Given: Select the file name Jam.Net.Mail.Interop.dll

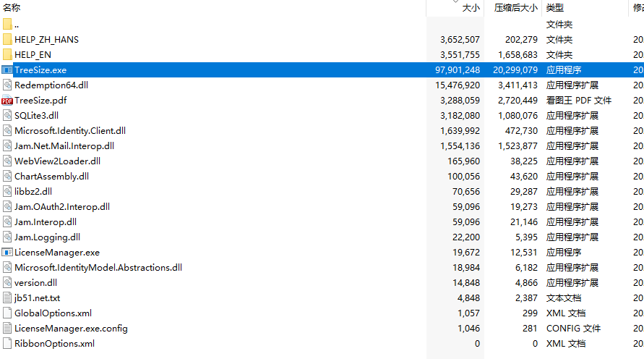Looking at the screenshot, I should pyautogui.click(x=64, y=146).
